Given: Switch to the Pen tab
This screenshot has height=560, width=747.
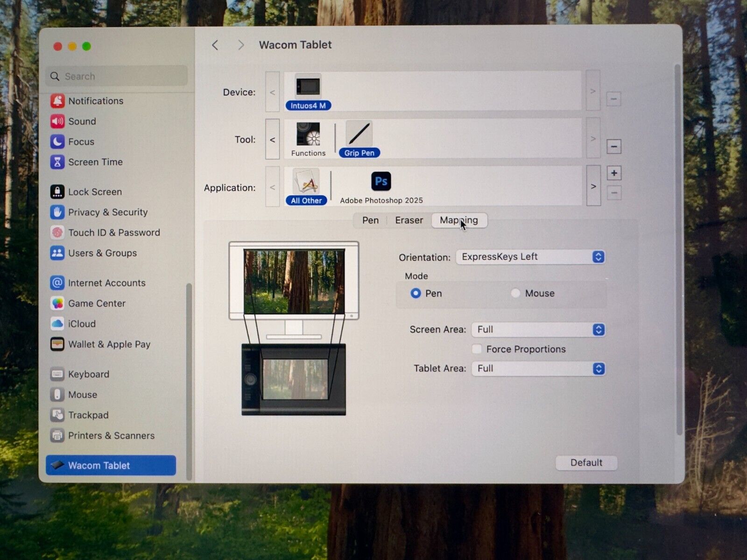Looking at the screenshot, I should pyautogui.click(x=370, y=220).
